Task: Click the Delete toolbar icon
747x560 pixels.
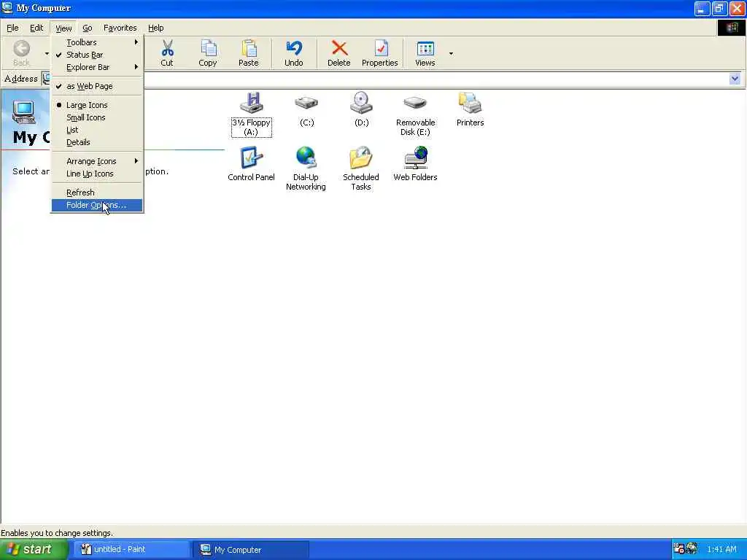Action: pos(338,52)
